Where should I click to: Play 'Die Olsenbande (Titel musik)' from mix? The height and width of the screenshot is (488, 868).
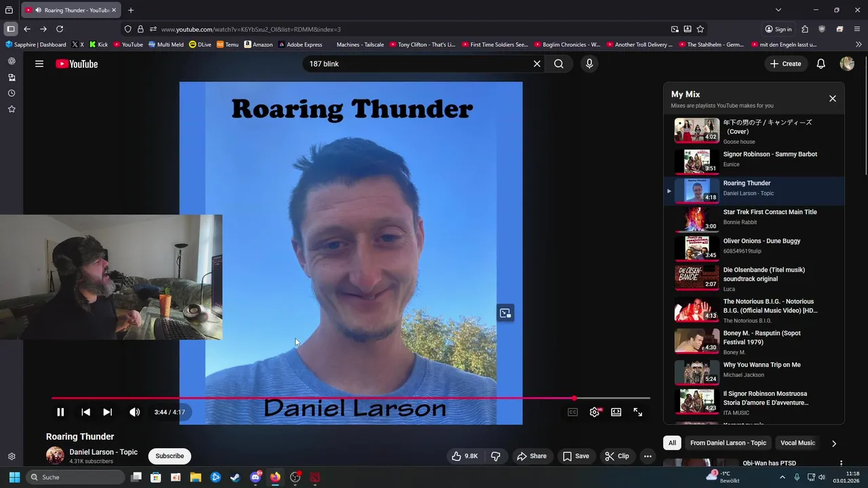pyautogui.click(x=754, y=278)
